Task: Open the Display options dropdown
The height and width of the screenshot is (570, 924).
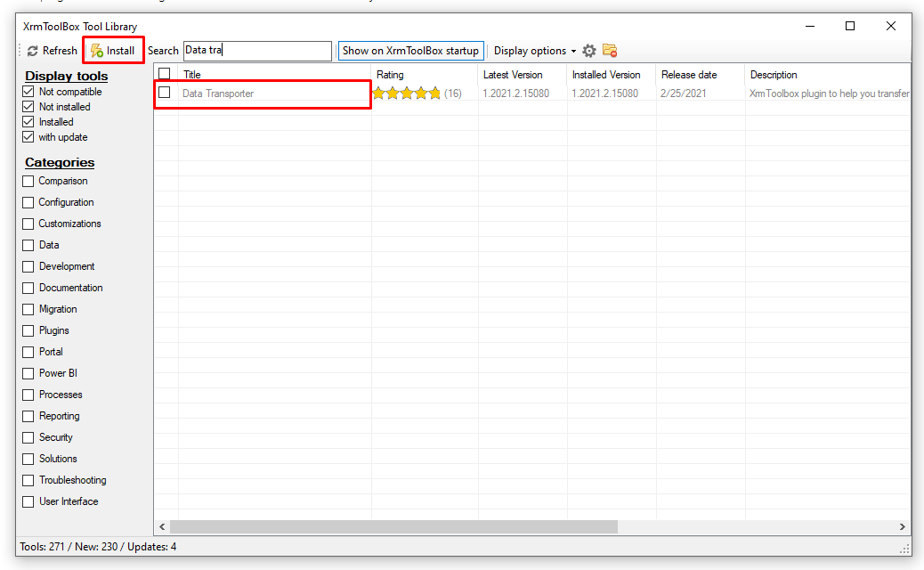Action: pyautogui.click(x=533, y=51)
